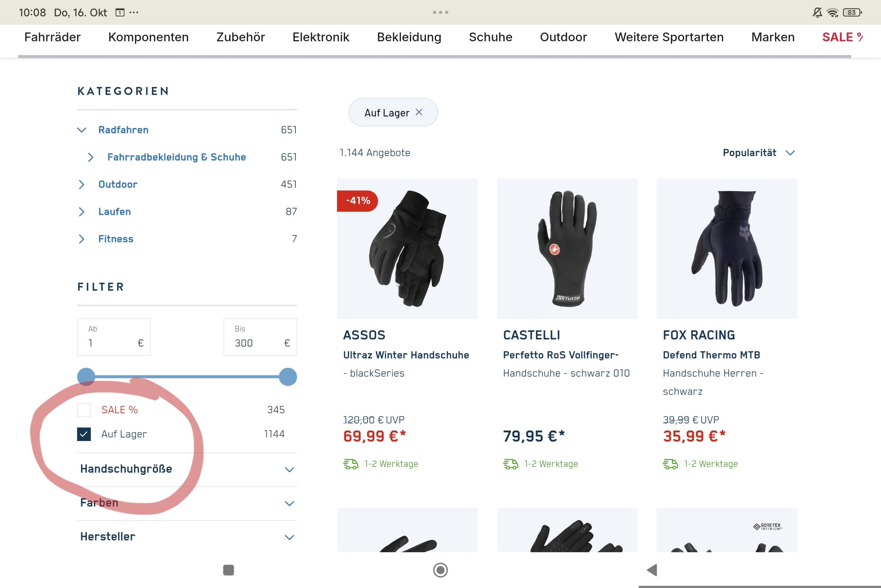Tap the delivery truck icon under Assos gloves
Image resolution: width=881 pixels, height=588 pixels.
click(351, 464)
